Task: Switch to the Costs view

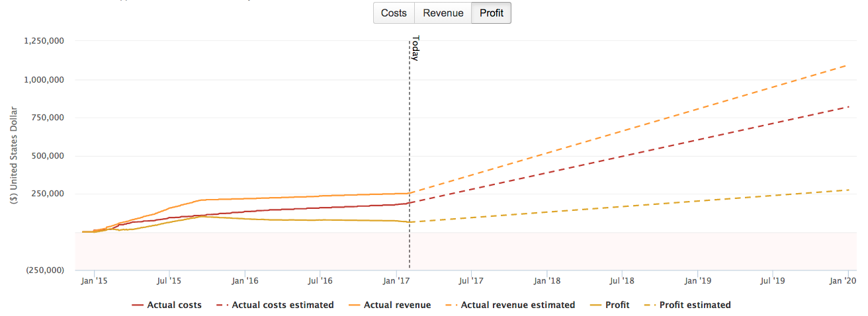Action: [394, 13]
